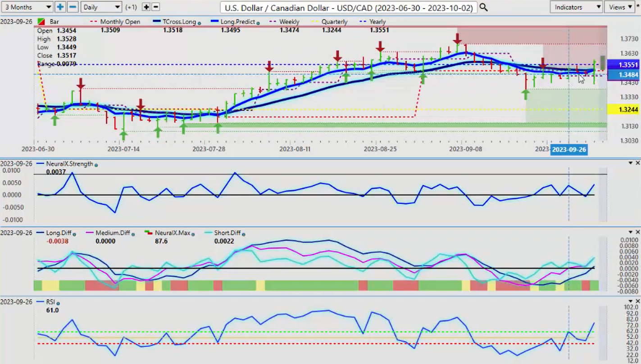Click the Yearly legend label
Screen dimensions: 641x364
pyautogui.click(x=377, y=22)
